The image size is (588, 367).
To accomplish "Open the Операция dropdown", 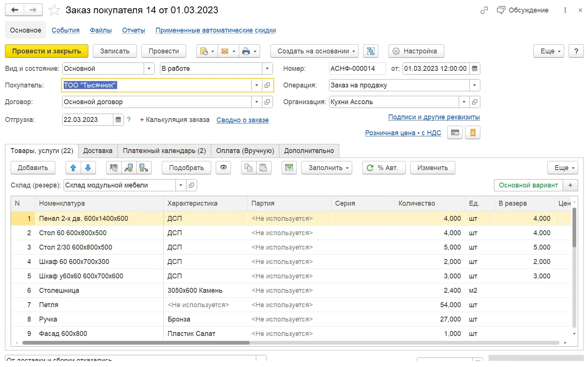I will pos(475,85).
